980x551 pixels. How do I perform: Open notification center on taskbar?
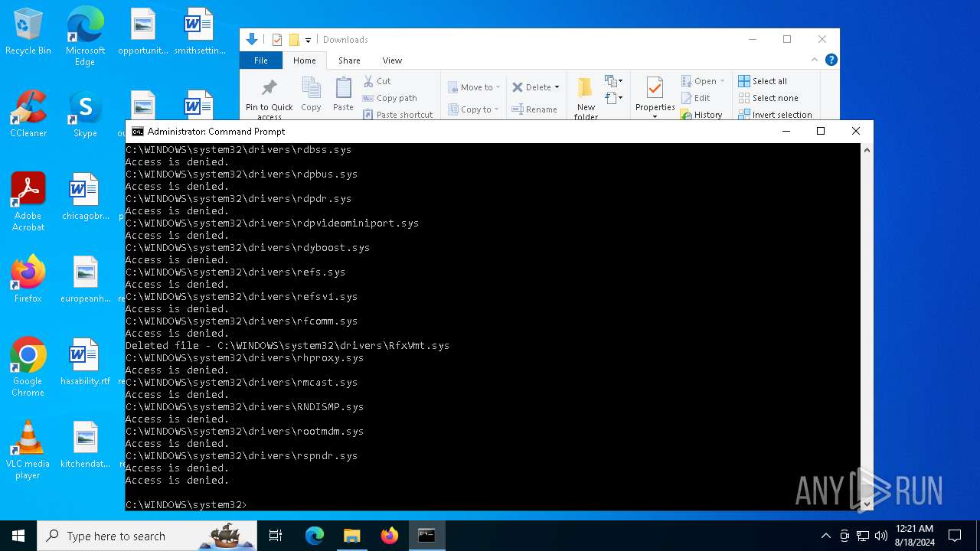click(x=955, y=536)
